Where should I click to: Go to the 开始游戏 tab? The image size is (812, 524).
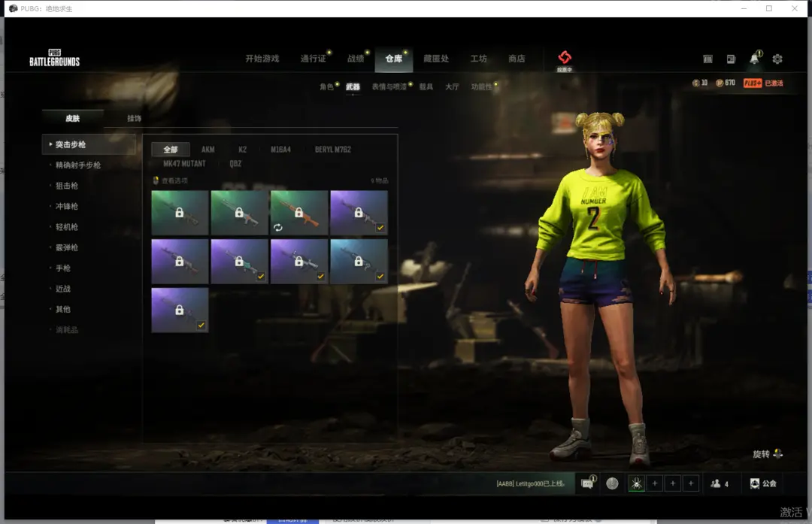click(262, 59)
